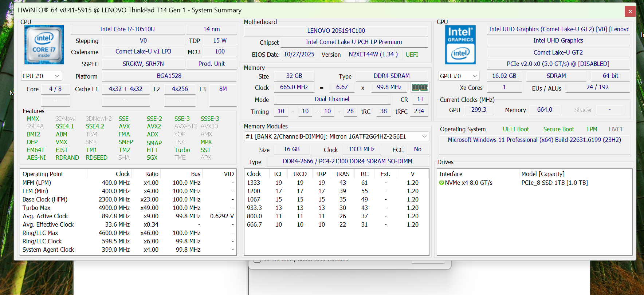644x295 pixels.
Task: Click the TDP value 15 W
Action: pyautogui.click(x=220, y=40)
